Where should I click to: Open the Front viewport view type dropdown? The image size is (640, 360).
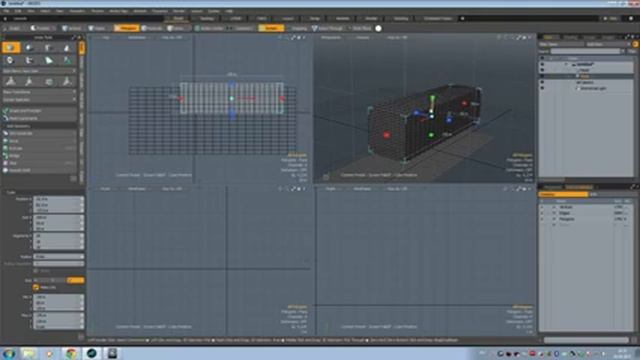coord(105,189)
